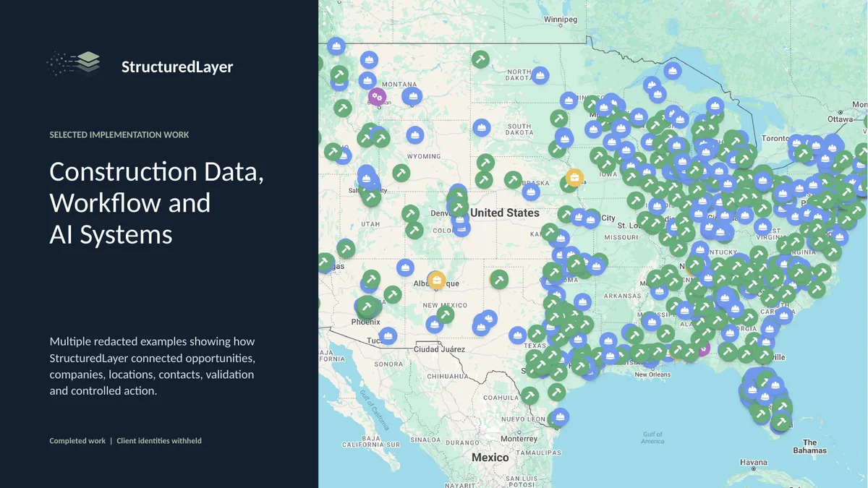This screenshot has height=488, width=868.
Task: Click the Ottawa city label on the map
Action: pyautogui.click(x=840, y=119)
